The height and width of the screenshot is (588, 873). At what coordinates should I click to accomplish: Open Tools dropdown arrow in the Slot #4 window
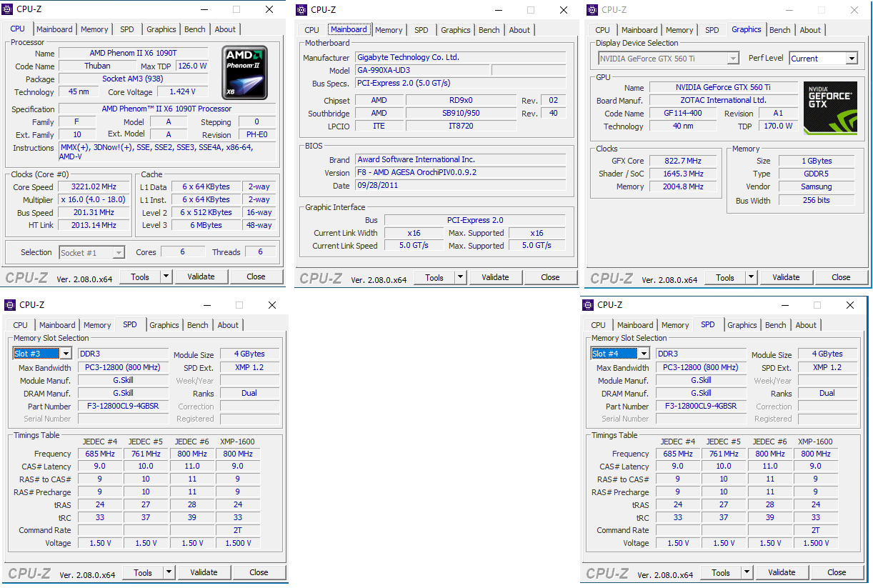747,573
